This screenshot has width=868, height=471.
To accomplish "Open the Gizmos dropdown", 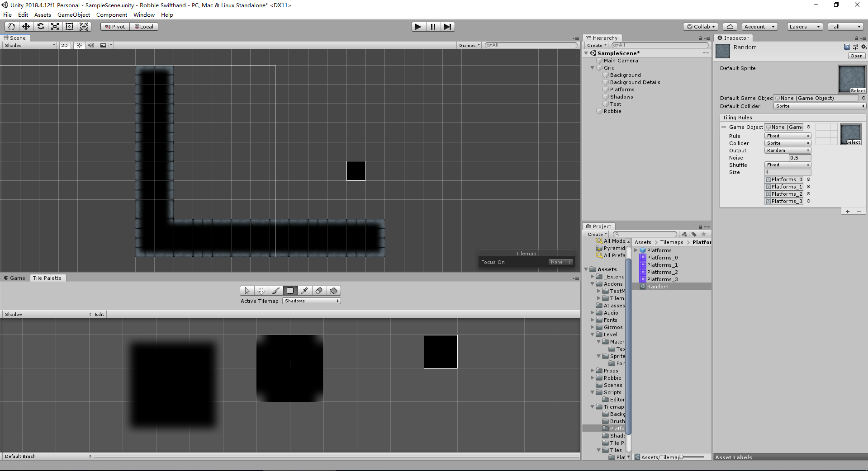I will [469, 45].
